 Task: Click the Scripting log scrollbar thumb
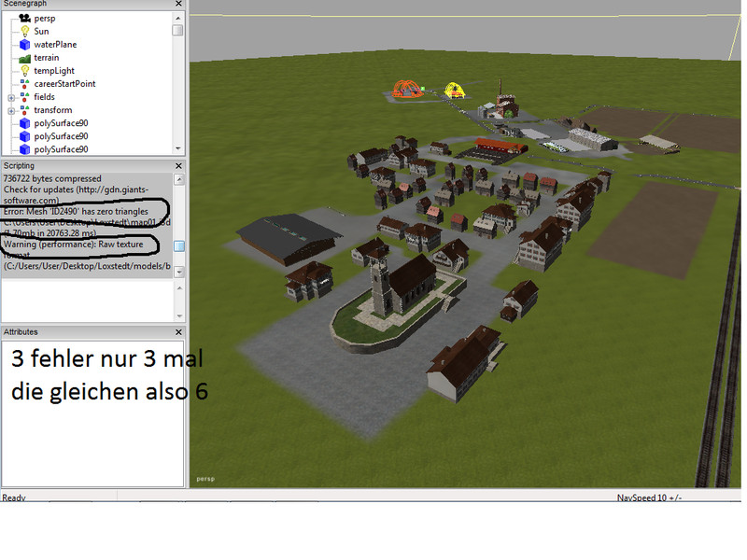178,245
